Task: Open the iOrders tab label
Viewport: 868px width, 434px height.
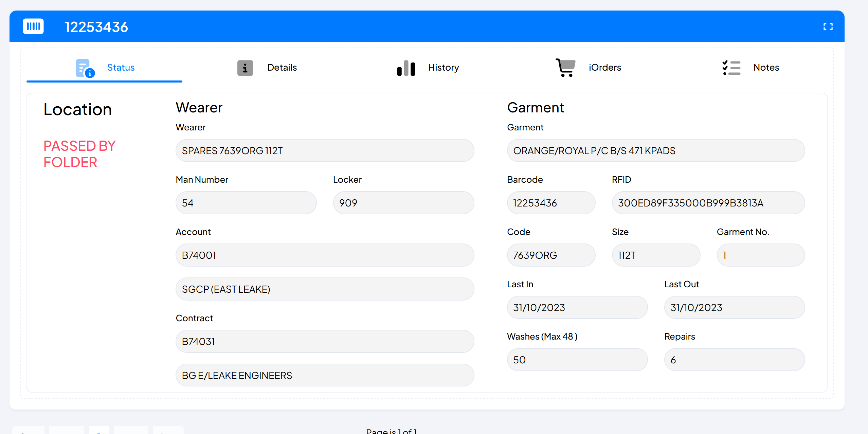Action: click(605, 68)
